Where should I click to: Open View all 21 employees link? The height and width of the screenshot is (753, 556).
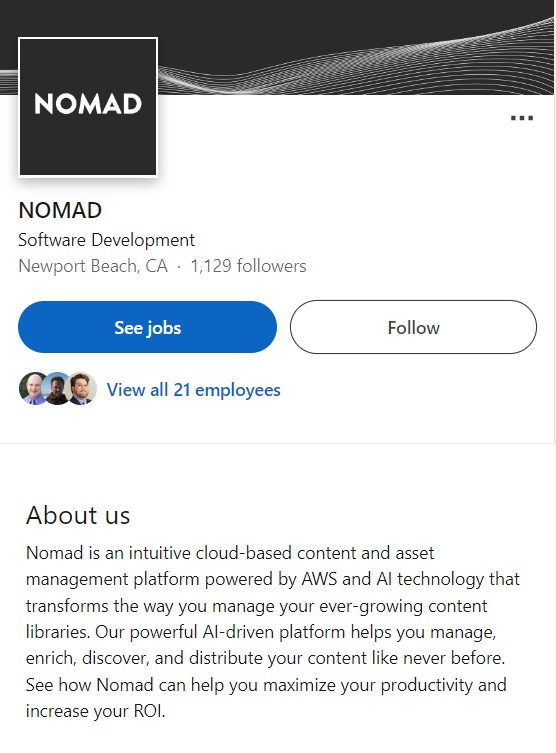[x=193, y=390]
